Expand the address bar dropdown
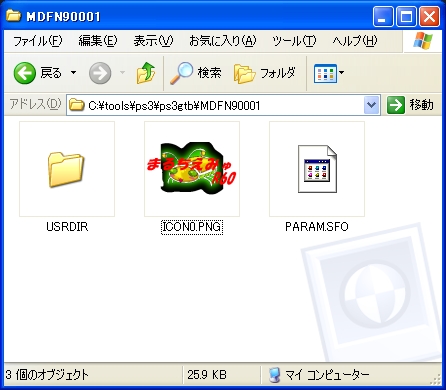446x390 pixels. [x=372, y=105]
